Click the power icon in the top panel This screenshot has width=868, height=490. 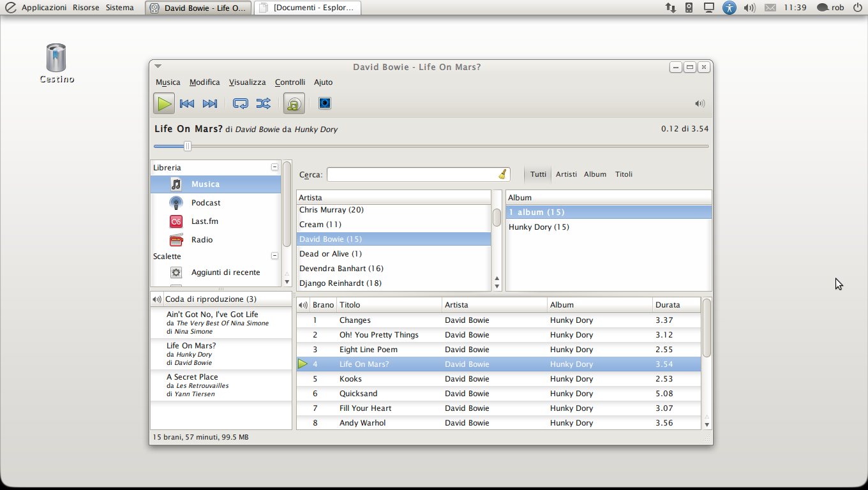click(x=857, y=8)
